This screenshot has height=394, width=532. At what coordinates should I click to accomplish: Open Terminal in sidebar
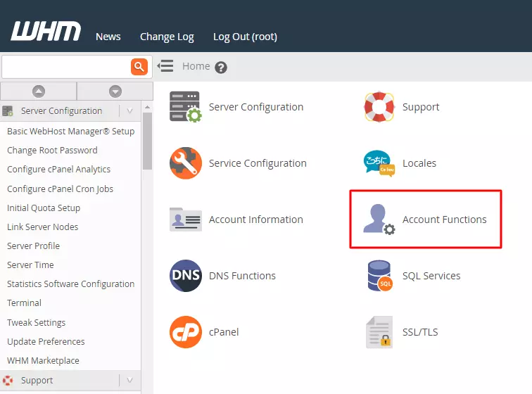[24, 303]
